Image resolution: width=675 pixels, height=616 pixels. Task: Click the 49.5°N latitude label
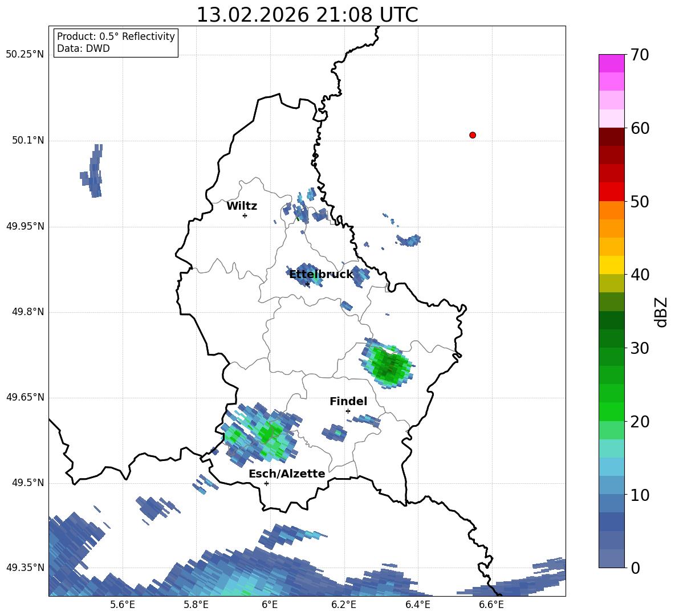point(29,483)
